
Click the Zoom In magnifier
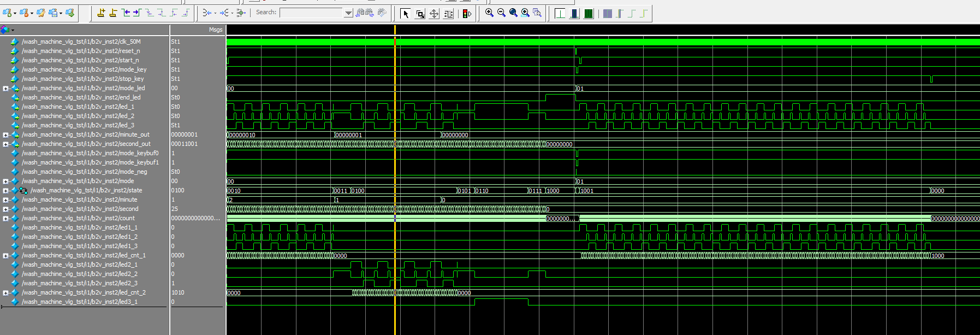point(489,13)
